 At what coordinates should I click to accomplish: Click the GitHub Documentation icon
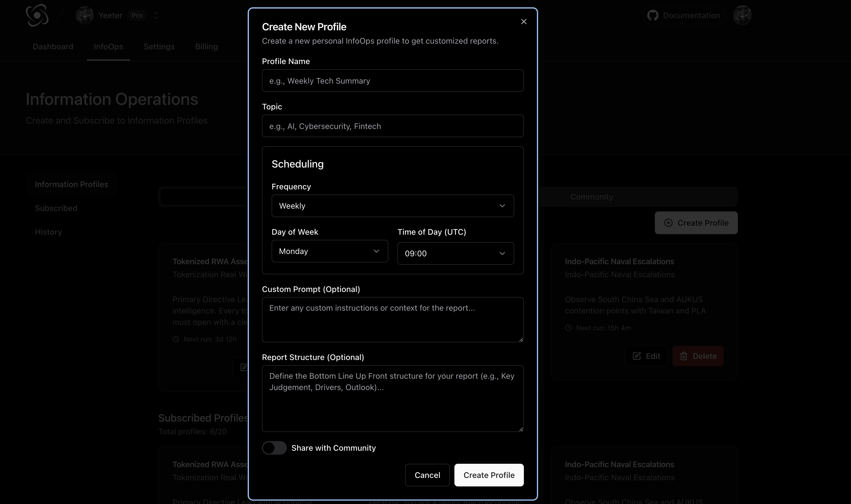[652, 15]
